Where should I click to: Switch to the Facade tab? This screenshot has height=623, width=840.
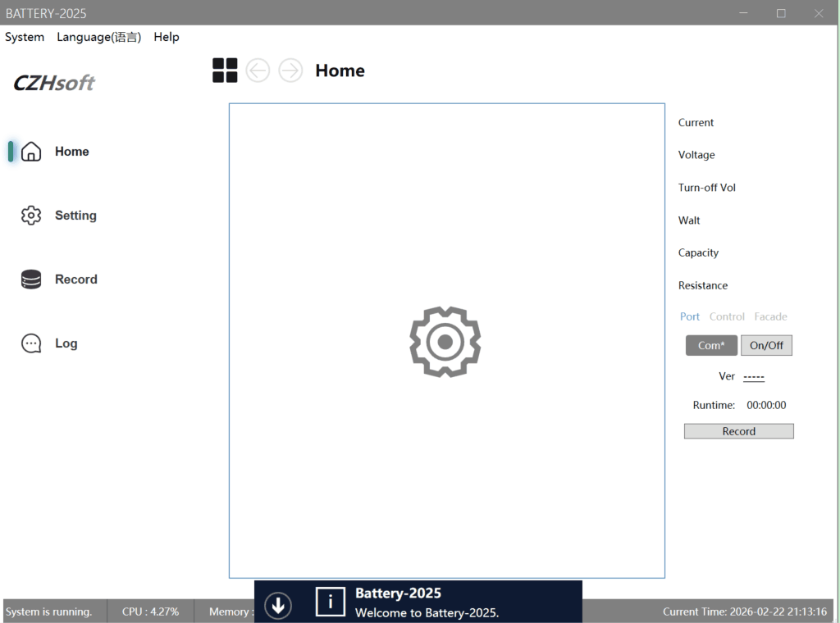770,316
